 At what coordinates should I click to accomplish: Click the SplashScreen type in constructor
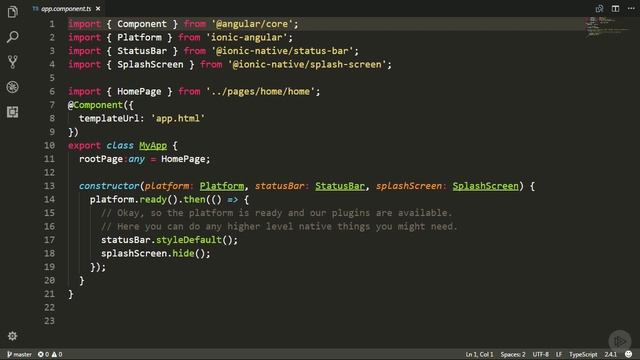[x=485, y=186]
